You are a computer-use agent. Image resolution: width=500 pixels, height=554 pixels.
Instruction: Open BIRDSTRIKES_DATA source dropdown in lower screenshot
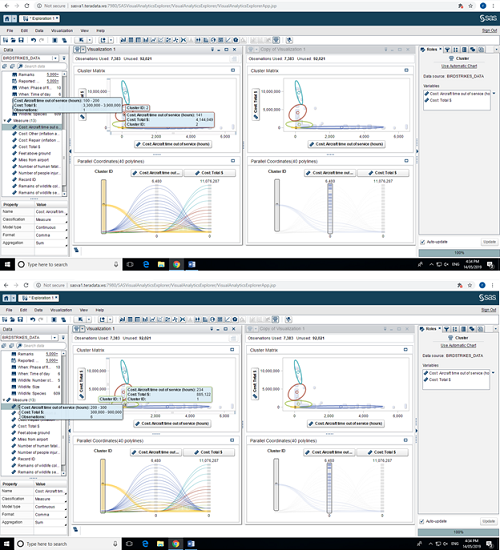(x=55, y=337)
